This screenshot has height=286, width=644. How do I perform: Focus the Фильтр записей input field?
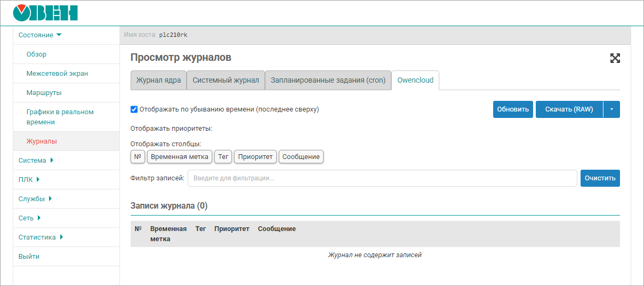pos(382,178)
